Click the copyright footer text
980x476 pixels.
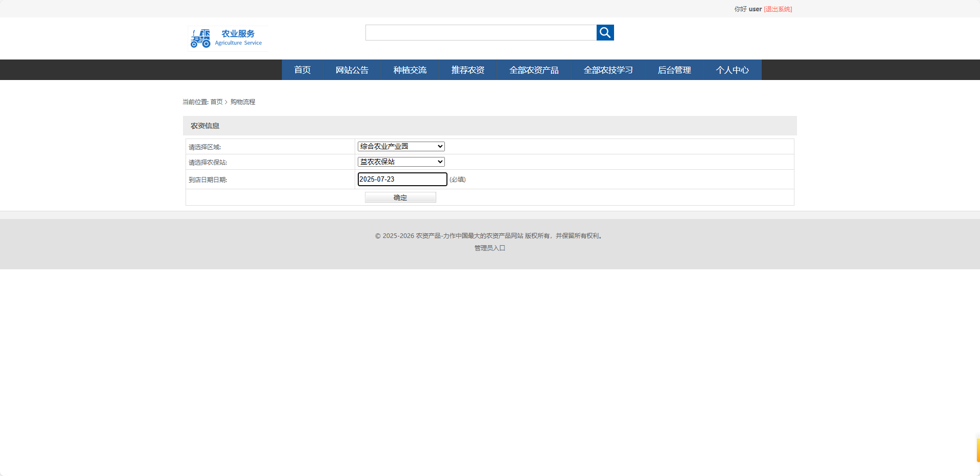click(x=490, y=236)
